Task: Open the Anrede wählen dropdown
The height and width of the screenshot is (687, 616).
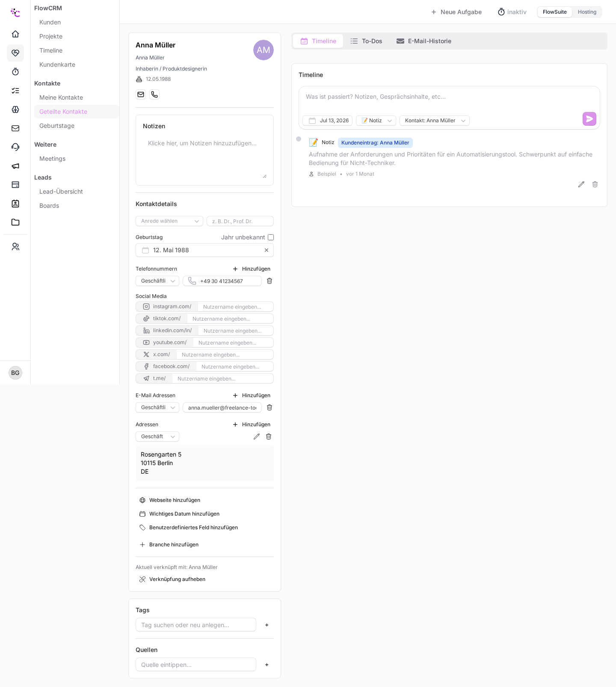Action: (x=169, y=221)
